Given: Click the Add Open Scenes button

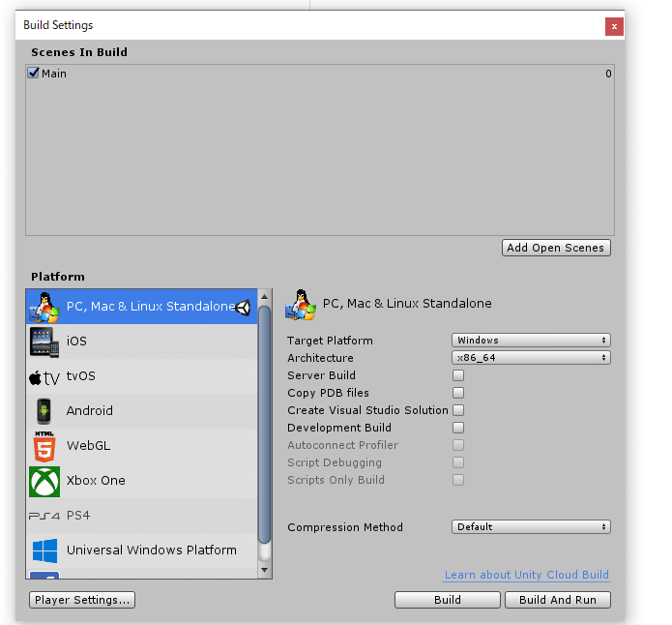Looking at the screenshot, I should (x=556, y=248).
